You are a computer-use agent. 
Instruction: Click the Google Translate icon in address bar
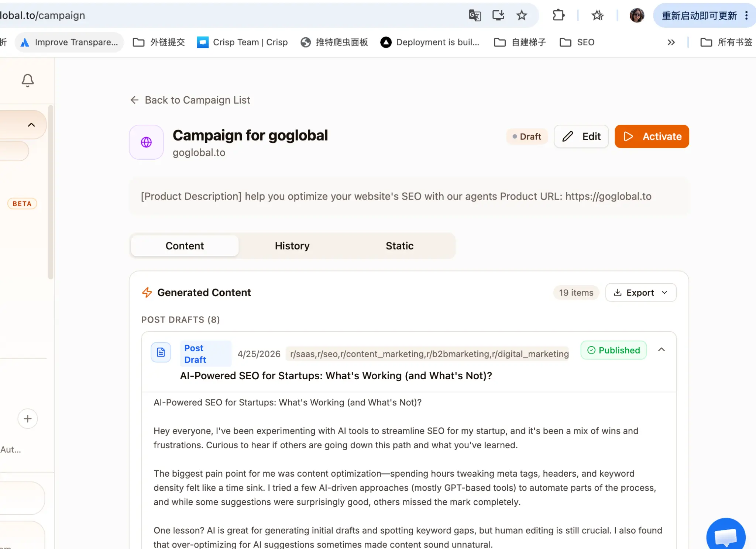(475, 15)
